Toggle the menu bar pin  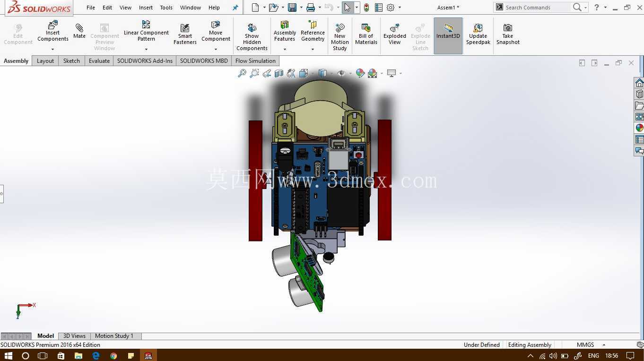(235, 8)
